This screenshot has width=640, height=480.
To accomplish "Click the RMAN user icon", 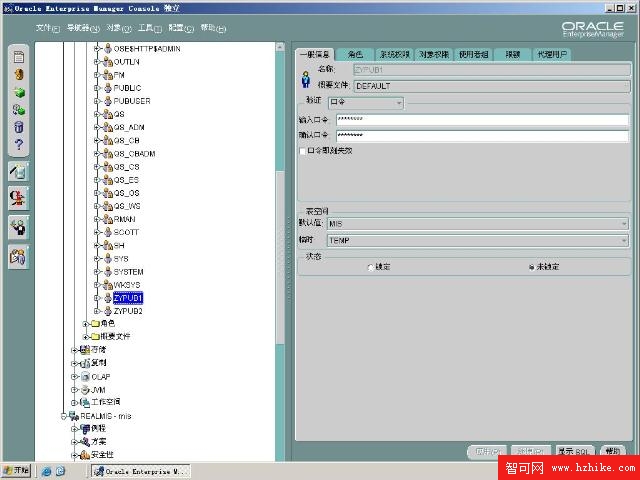I will coord(108,219).
